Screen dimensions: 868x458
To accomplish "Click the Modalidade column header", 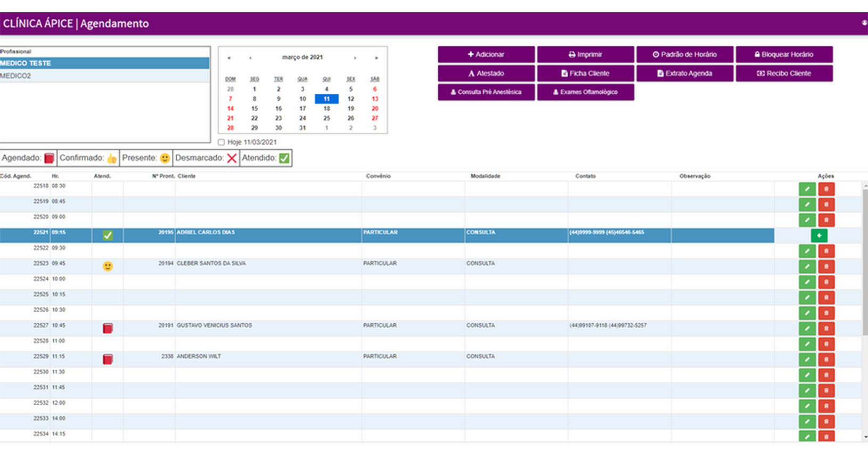I will [485, 176].
